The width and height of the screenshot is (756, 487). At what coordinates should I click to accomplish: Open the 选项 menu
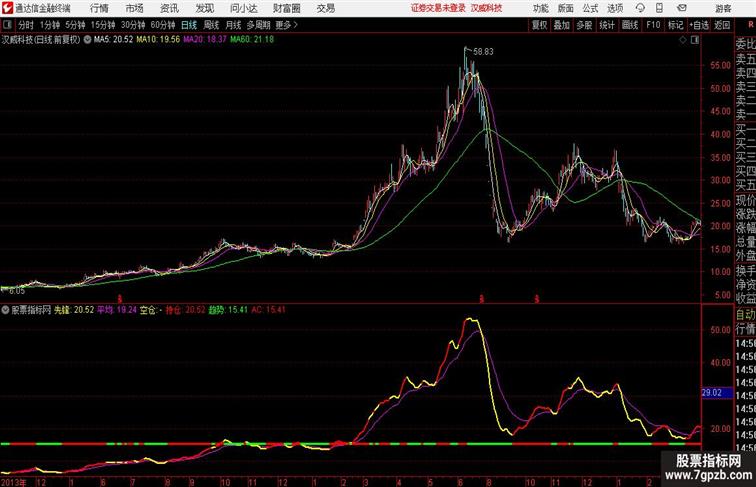(615, 8)
